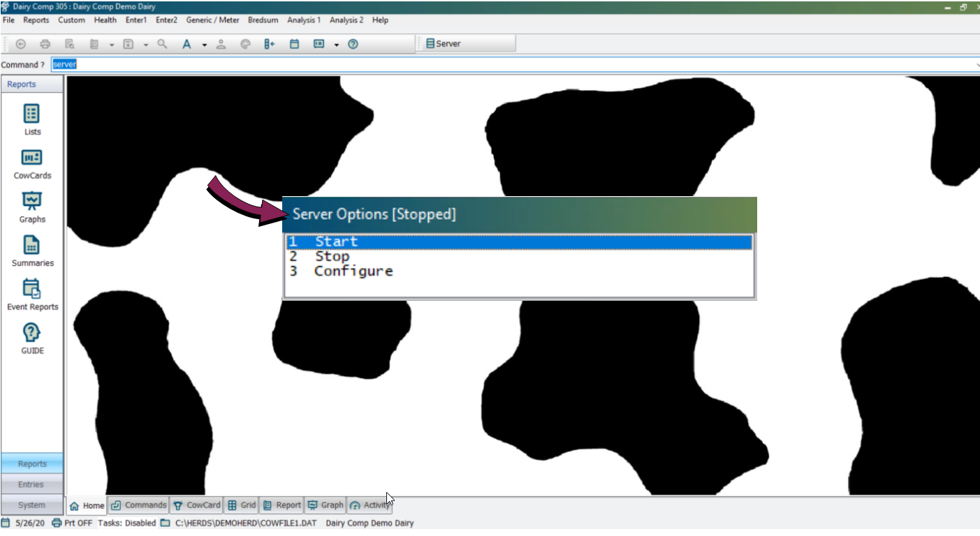Click the font letter A icon
The width and height of the screenshot is (980, 536).
[187, 44]
